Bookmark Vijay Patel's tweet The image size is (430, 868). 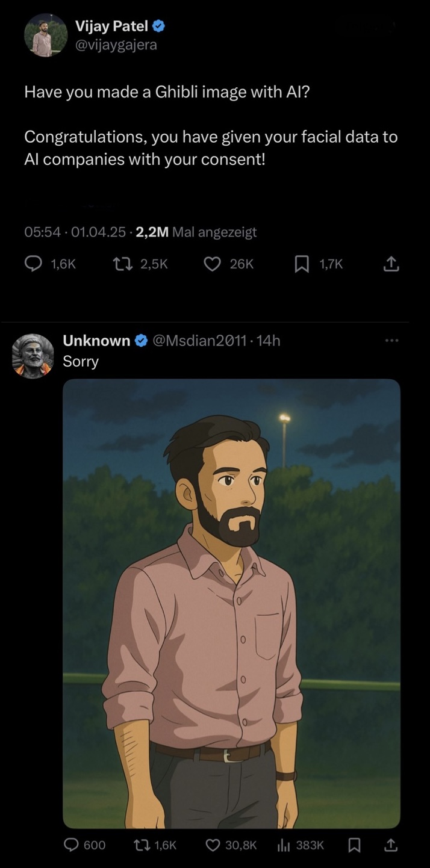302,264
